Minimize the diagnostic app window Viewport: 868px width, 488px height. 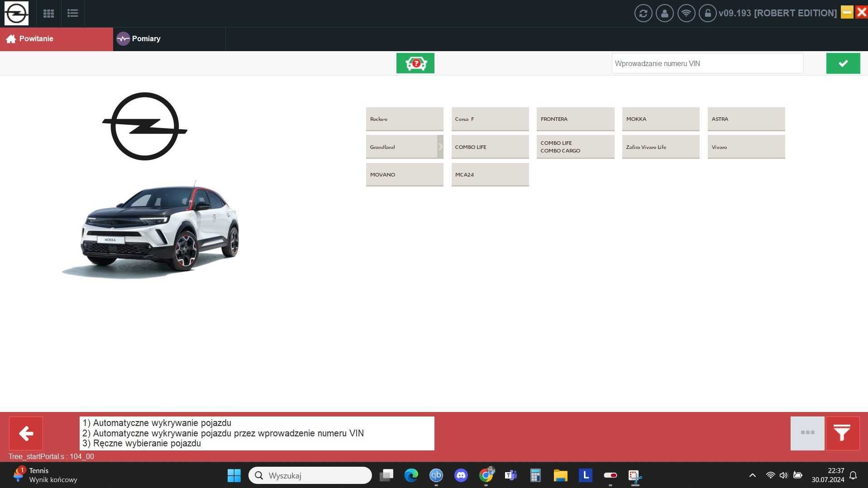847,12
